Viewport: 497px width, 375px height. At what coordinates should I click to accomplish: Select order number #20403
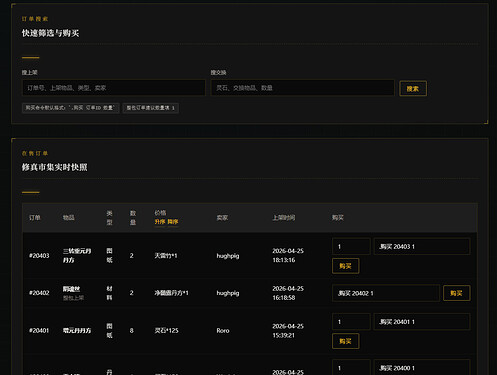pyautogui.click(x=39, y=256)
